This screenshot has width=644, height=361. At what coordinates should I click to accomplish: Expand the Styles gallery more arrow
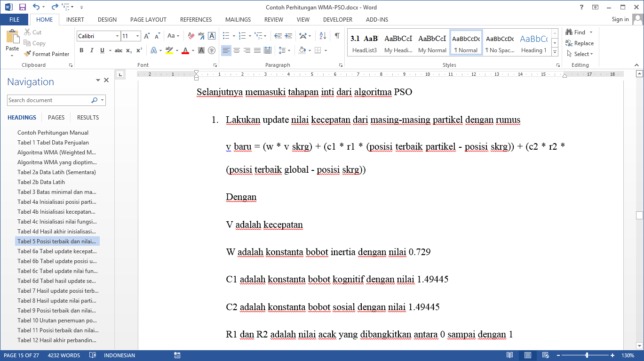point(555,51)
